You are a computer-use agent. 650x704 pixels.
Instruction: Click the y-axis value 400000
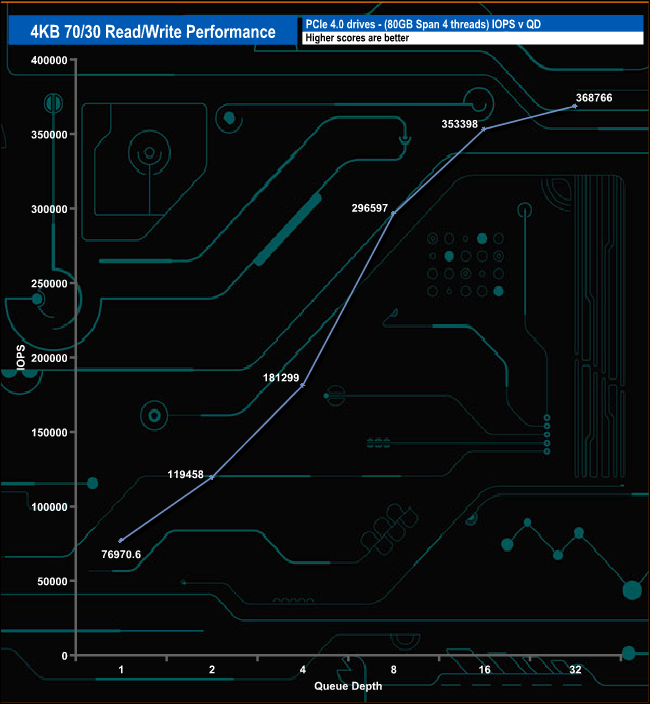pos(49,60)
